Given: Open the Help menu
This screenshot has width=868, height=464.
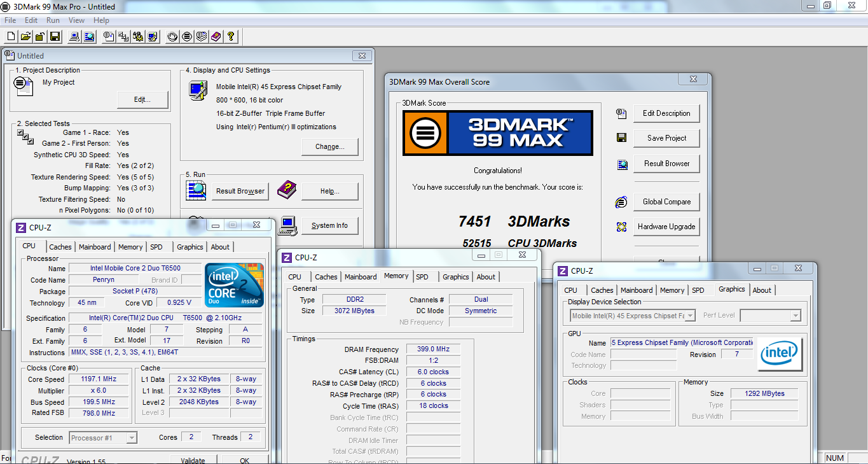Looking at the screenshot, I should [x=101, y=20].
